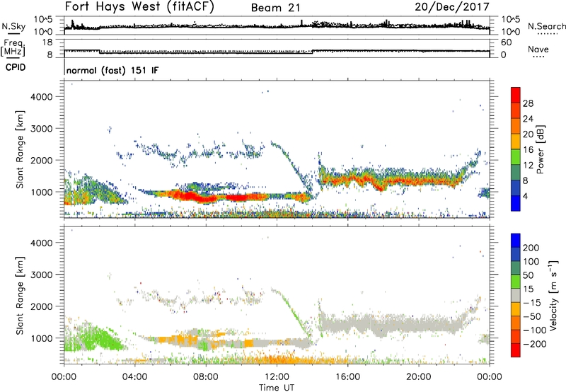This screenshot has width=566, height=392.
Task: Click the '04:00' time axis label
Action: point(135,377)
